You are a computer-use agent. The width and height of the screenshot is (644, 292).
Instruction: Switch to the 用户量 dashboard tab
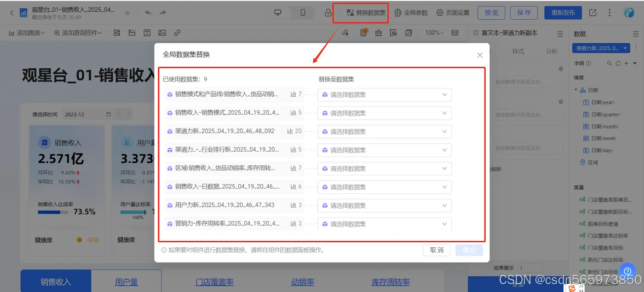[126, 282]
